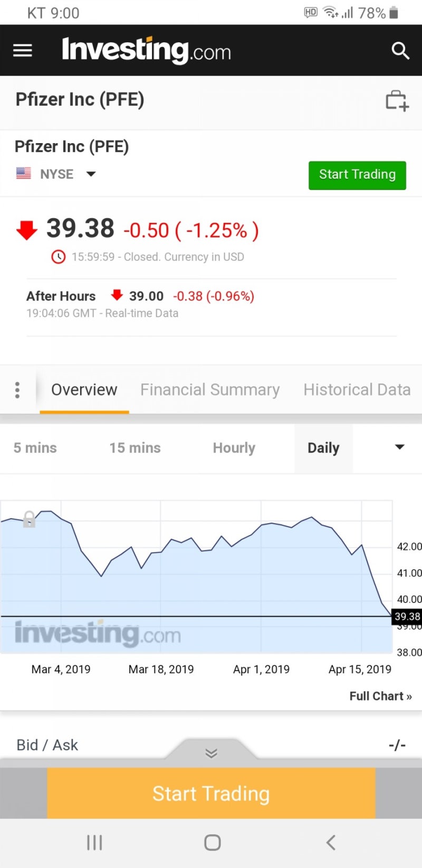This screenshot has width=422, height=868.
Task: Tap the 39.38 price marker on chart
Action: [x=407, y=616]
